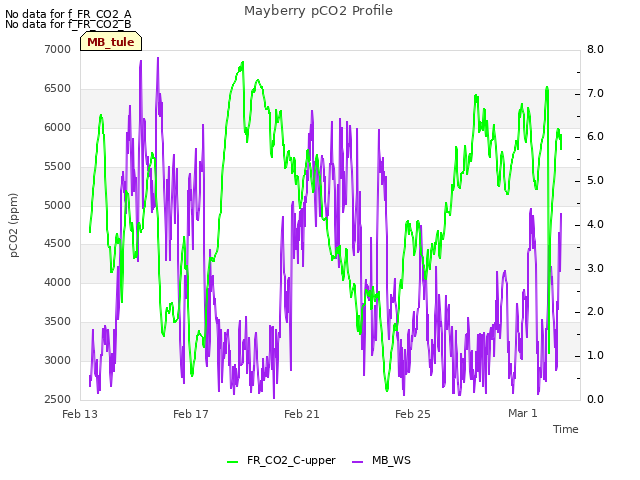
Task: Click the Mar 1 date tick label
Action: tap(523, 413)
